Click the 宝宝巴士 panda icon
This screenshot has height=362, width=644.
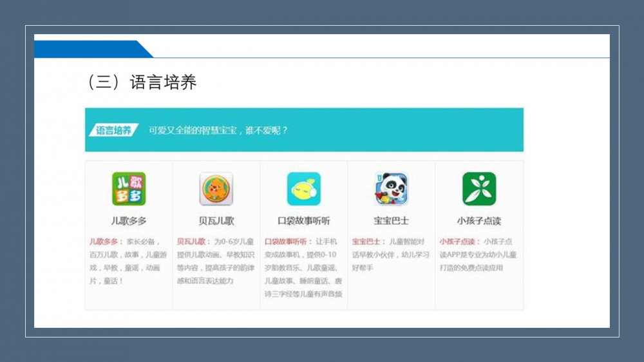click(x=391, y=189)
